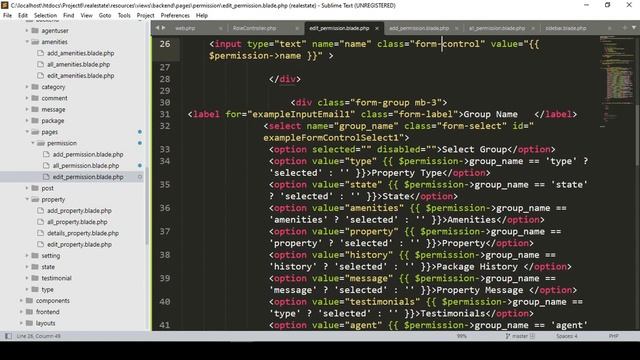
Task: Close the add_permission.blade.php tab
Action: pyautogui.click(x=456, y=28)
